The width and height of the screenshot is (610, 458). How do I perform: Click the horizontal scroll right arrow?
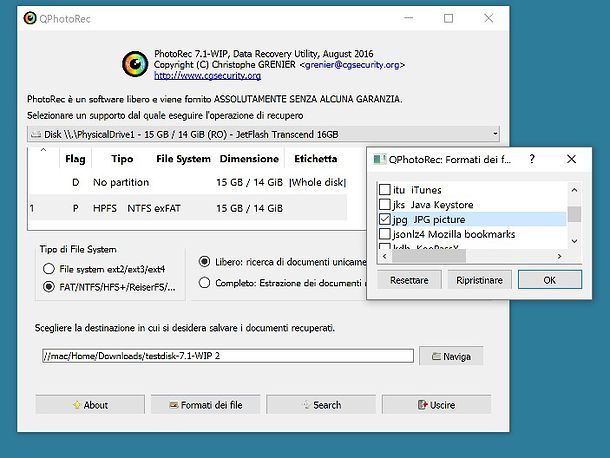pos(559,256)
